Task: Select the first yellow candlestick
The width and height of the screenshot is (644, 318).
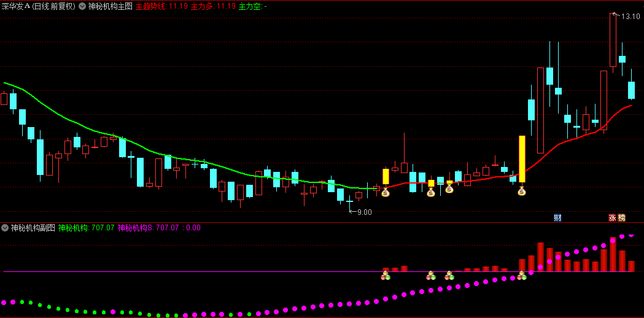Action: pyautogui.click(x=386, y=176)
